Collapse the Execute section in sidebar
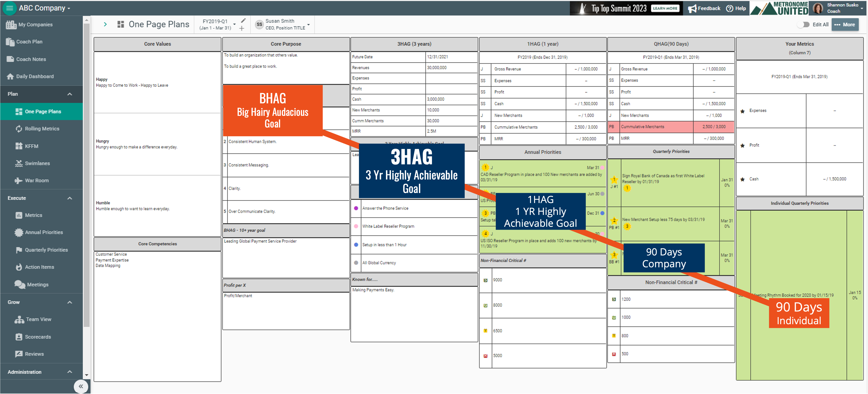This screenshot has width=868, height=394. tap(70, 198)
